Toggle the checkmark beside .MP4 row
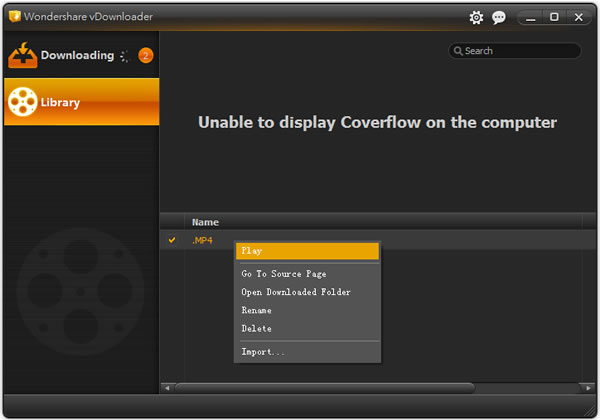The image size is (600, 420). [172, 240]
